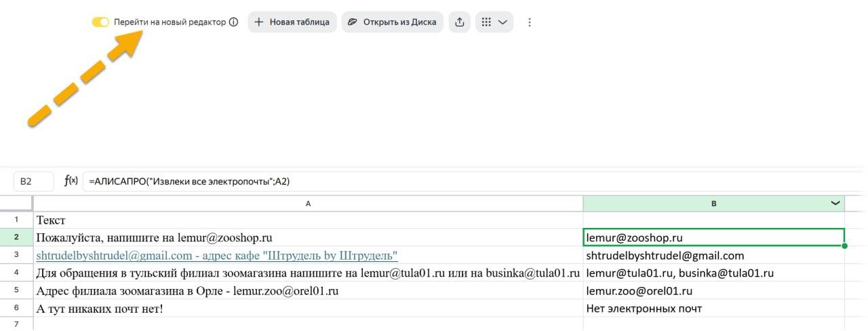The width and height of the screenshot is (868, 331).
Task: Click the fill handle of selected cell B2
Action: click(x=844, y=246)
